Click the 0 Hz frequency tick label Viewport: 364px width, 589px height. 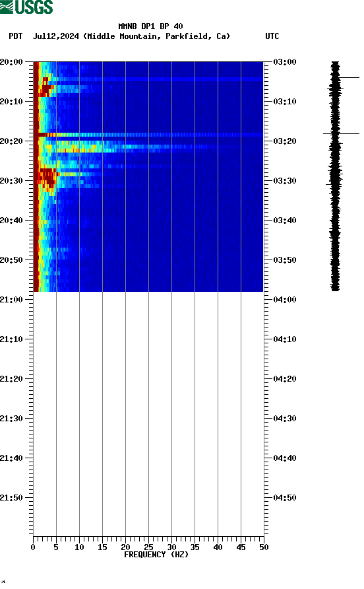[x=33, y=547]
